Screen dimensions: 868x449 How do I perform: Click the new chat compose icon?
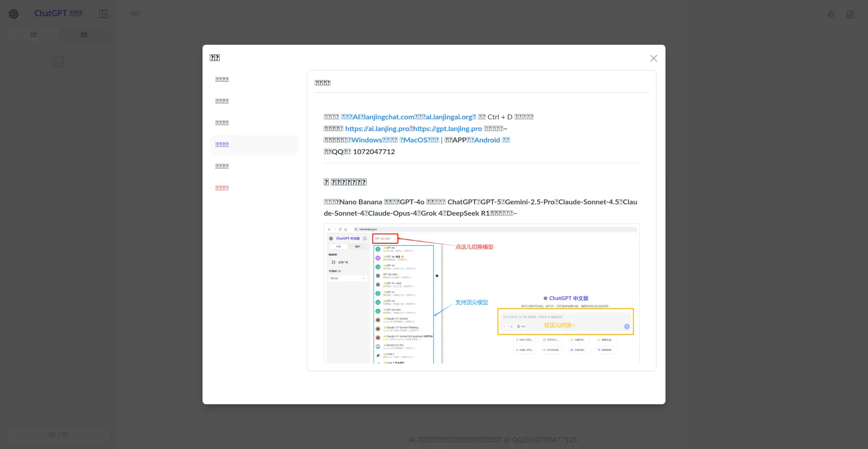tap(850, 14)
